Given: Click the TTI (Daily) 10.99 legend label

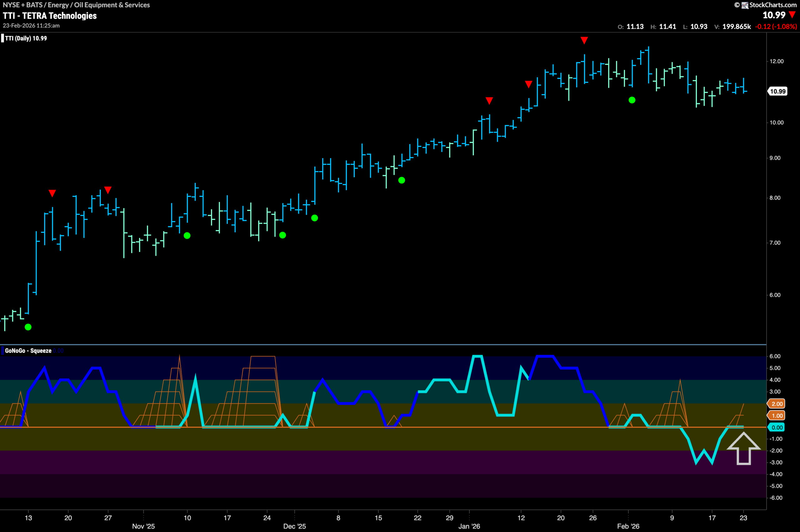Looking at the screenshot, I should [x=26, y=38].
